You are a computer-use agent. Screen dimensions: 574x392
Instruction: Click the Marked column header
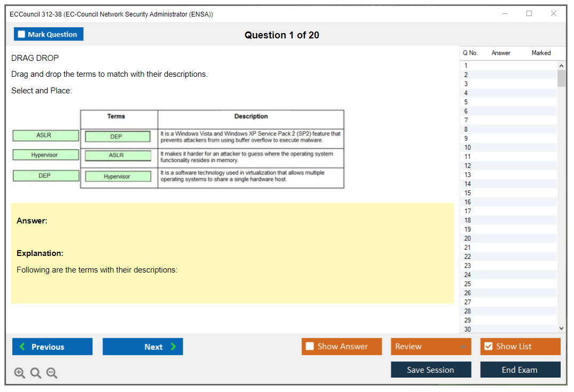541,53
